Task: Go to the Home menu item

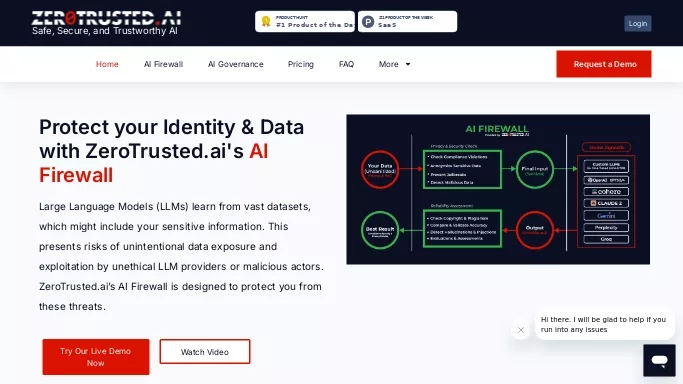Action: tap(107, 64)
